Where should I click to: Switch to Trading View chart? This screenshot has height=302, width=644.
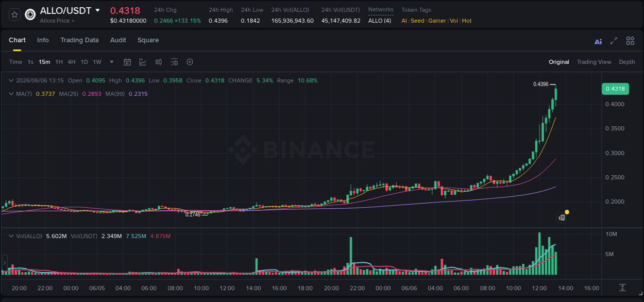coord(594,62)
